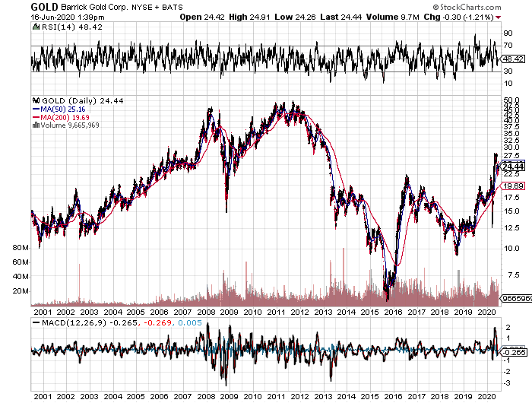
Task: Click the 9665969 volume tag on axis
Action: click(x=517, y=298)
